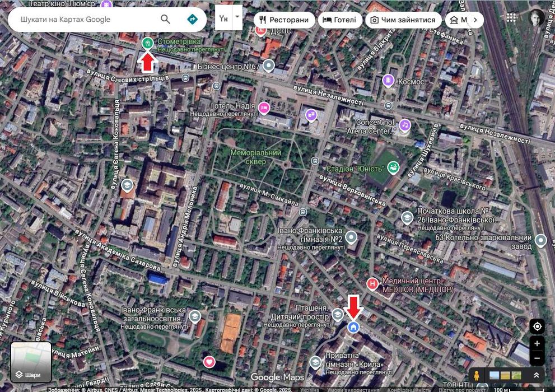Select the Стадіон "Юність" label
This screenshot has height=392, width=555.
[355, 169]
